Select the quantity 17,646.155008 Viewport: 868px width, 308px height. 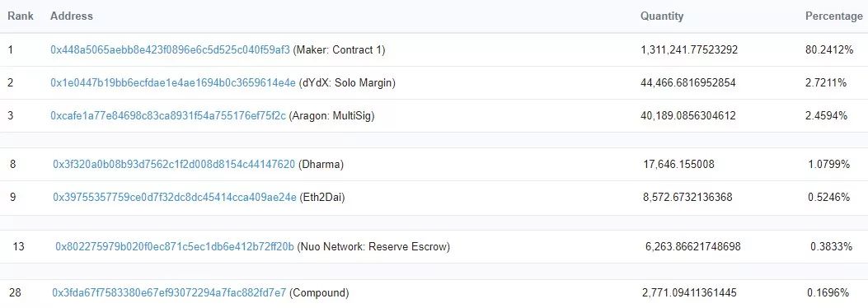(x=678, y=164)
